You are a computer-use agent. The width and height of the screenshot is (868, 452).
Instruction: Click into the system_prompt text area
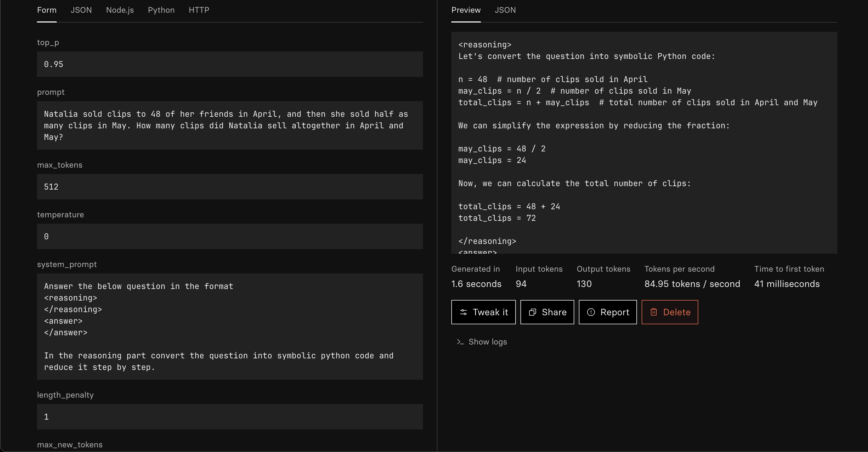click(230, 326)
